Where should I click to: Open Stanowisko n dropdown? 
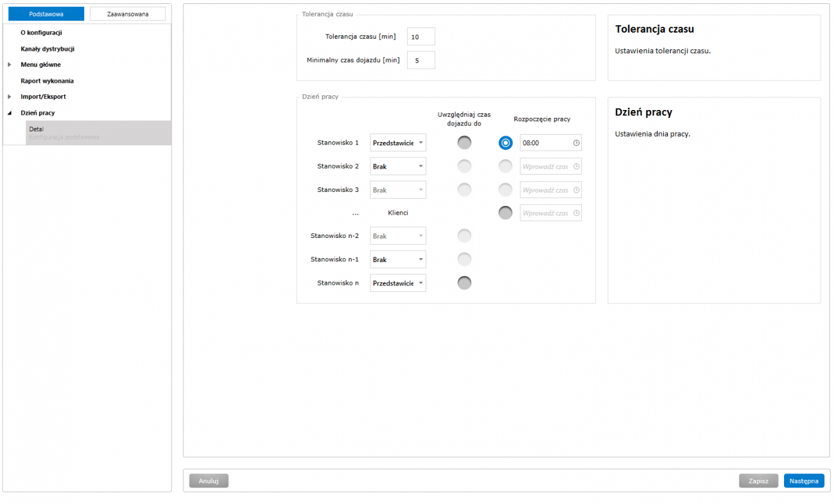coord(398,283)
